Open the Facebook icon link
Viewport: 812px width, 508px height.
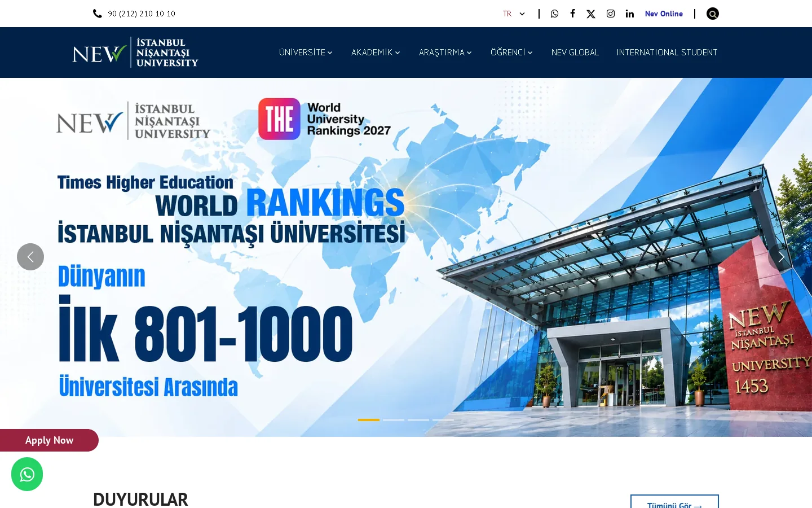pyautogui.click(x=572, y=14)
